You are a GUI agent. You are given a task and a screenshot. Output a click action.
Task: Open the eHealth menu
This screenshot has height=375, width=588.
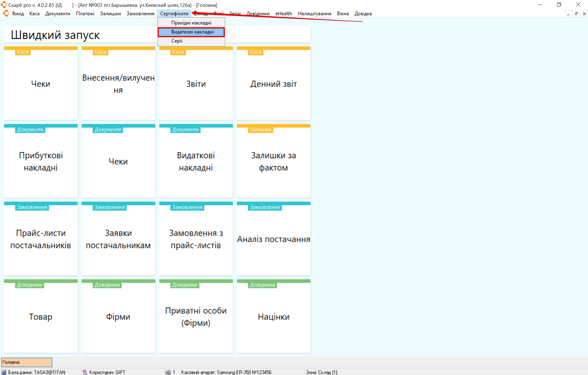(x=283, y=14)
